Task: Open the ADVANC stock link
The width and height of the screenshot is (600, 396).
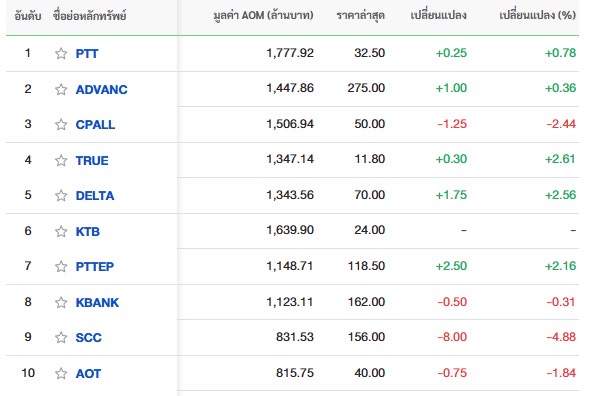Action: tap(101, 90)
